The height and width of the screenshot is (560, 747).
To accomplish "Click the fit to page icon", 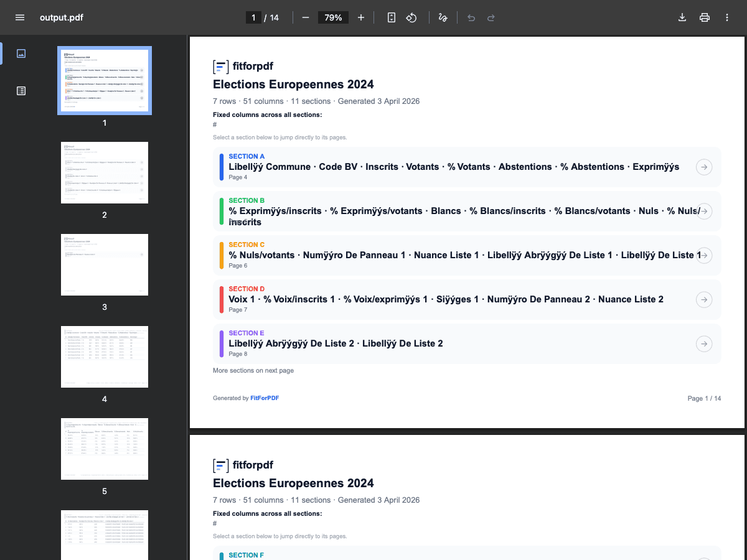I will (392, 17).
